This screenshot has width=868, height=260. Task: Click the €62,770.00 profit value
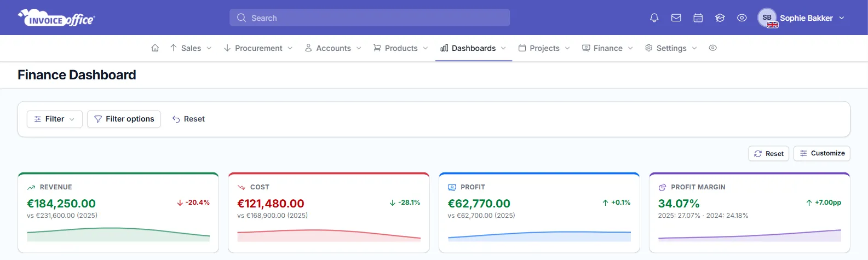pos(479,204)
